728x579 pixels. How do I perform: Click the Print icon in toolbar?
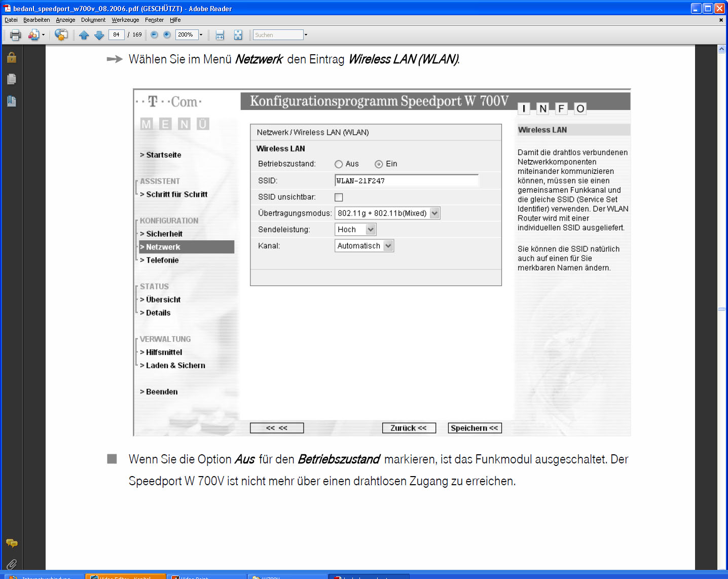pyautogui.click(x=16, y=35)
